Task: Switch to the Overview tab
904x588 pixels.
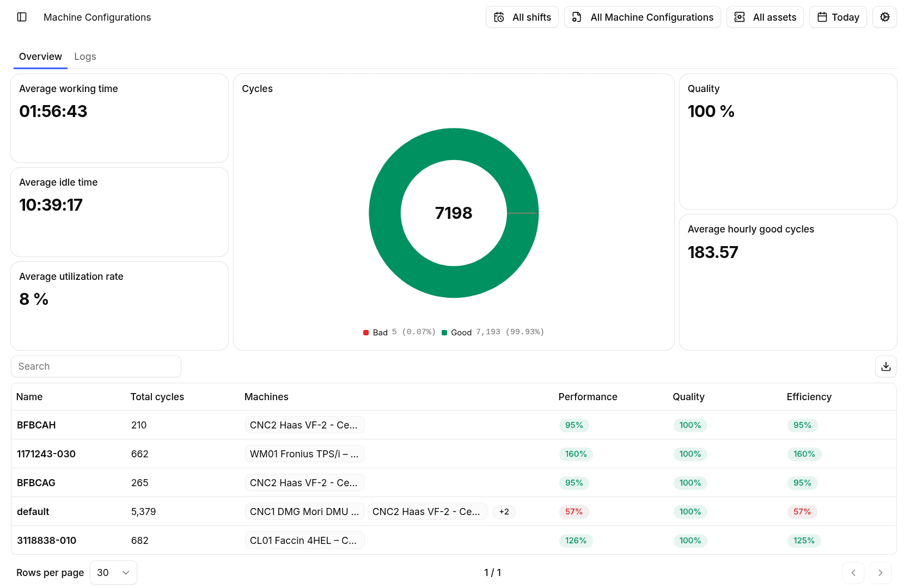Action: (40, 57)
